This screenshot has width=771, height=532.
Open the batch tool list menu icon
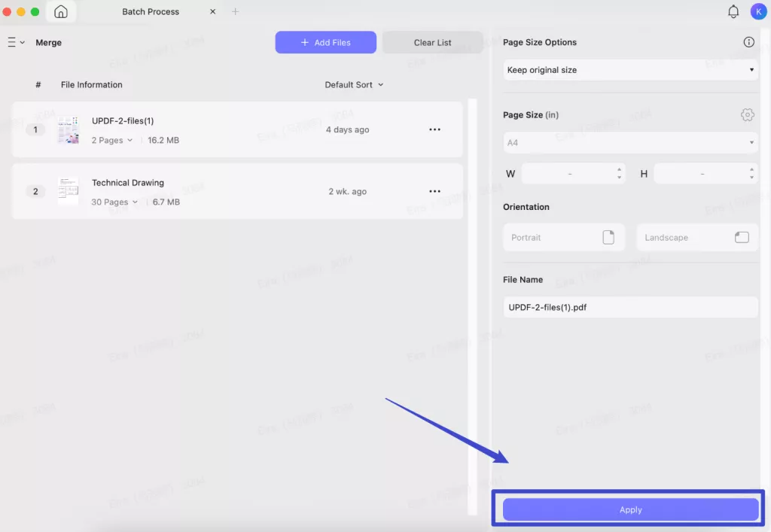(16, 42)
